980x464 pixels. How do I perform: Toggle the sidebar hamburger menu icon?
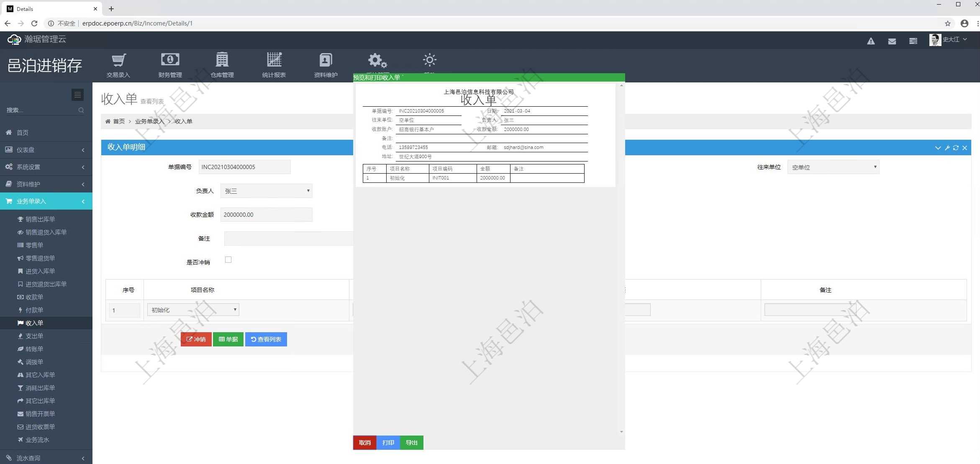pos(77,95)
